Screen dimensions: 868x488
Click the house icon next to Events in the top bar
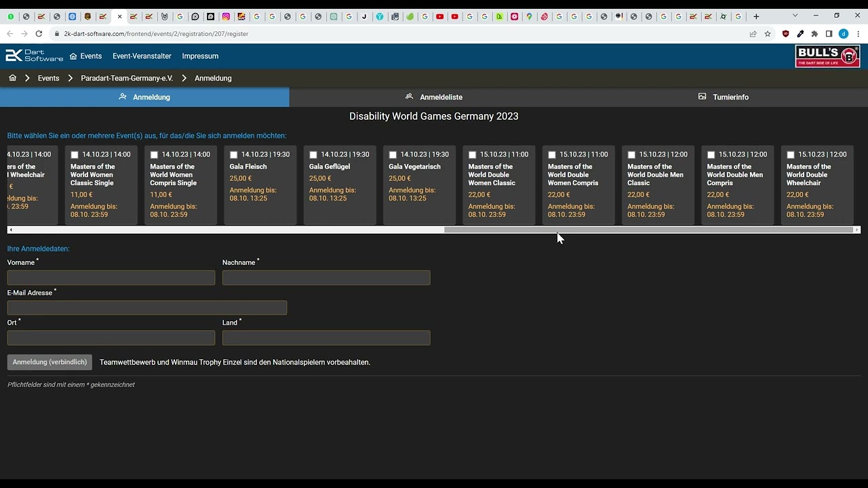[x=73, y=56]
